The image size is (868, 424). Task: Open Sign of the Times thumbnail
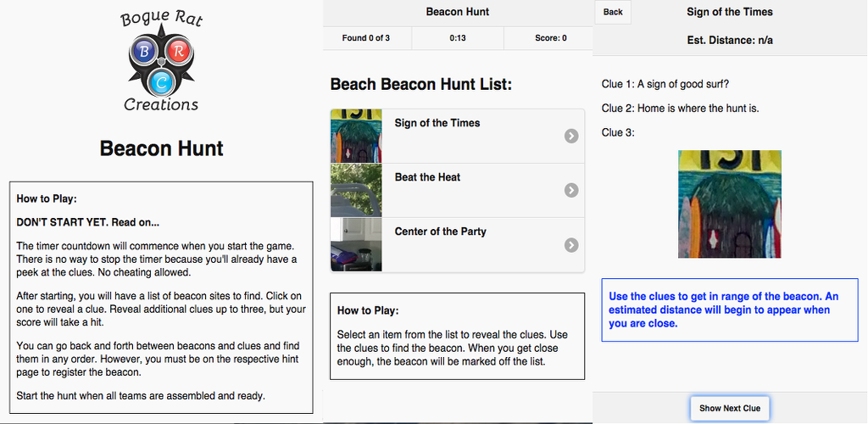tap(356, 136)
